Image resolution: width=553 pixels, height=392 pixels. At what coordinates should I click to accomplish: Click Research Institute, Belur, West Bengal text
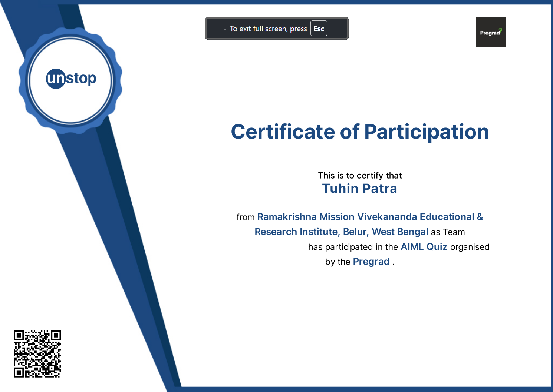pos(341,232)
